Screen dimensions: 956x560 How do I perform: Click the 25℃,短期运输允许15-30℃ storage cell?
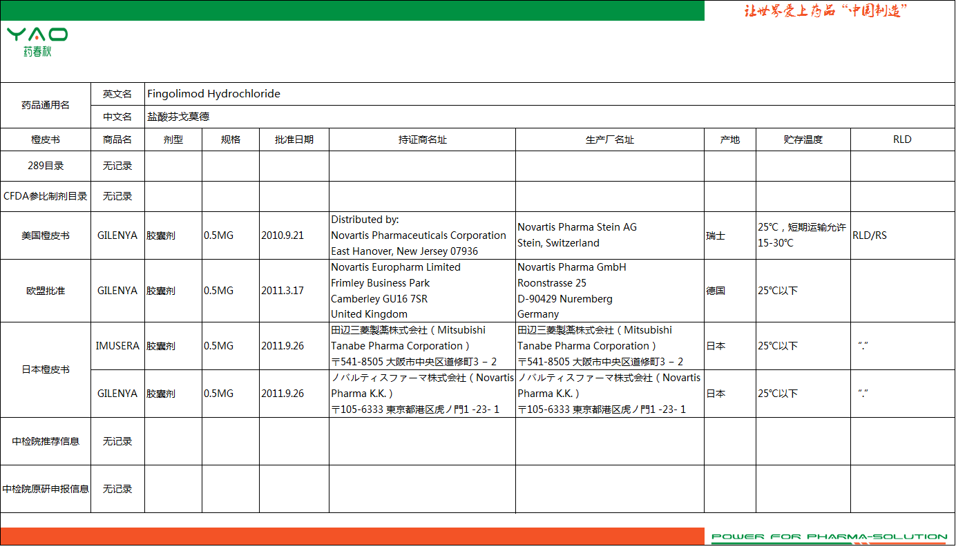click(x=803, y=235)
